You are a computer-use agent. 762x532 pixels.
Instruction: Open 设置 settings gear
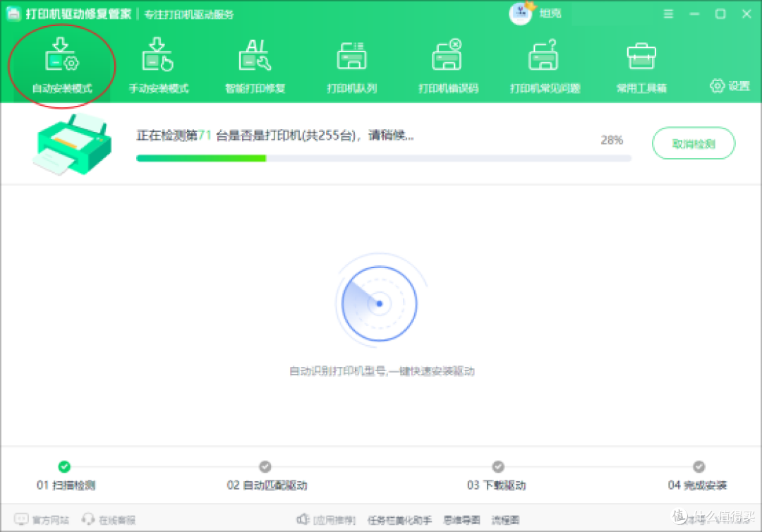pyautogui.click(x=730, y=87)
